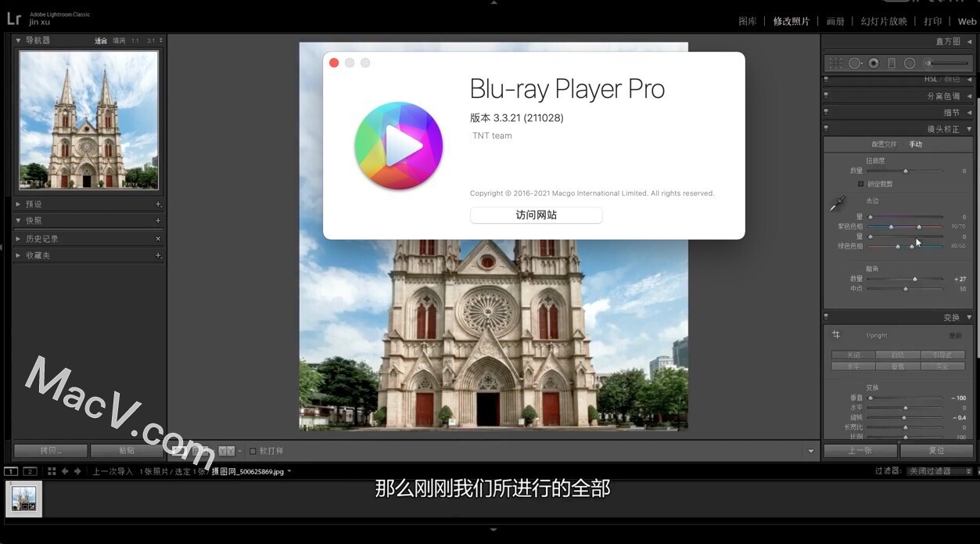Click the Upright 关闭 button
This screenshot has width=980, height=544.
853,355
